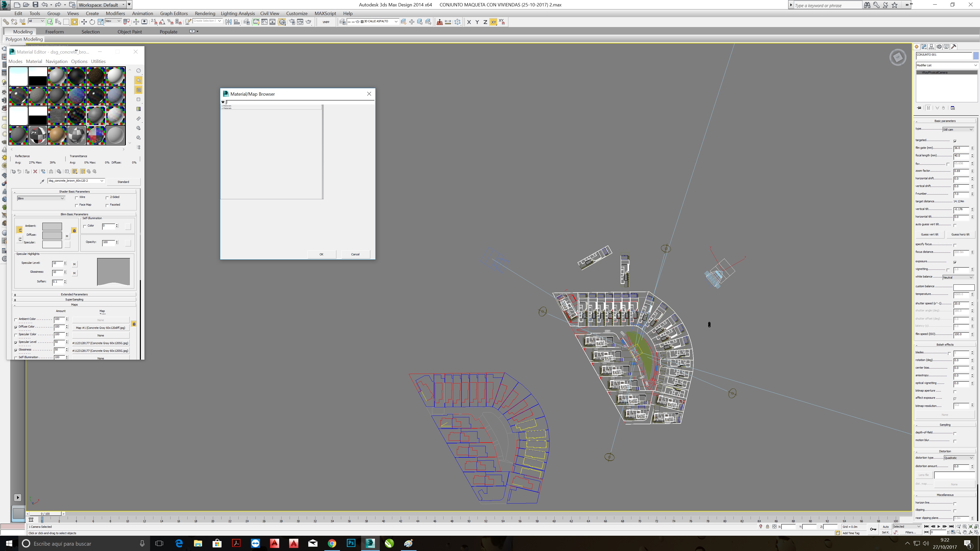The image size is (980, 551).
Task: Switch to the Freeform ribbon tab
Action: point(54,32)
